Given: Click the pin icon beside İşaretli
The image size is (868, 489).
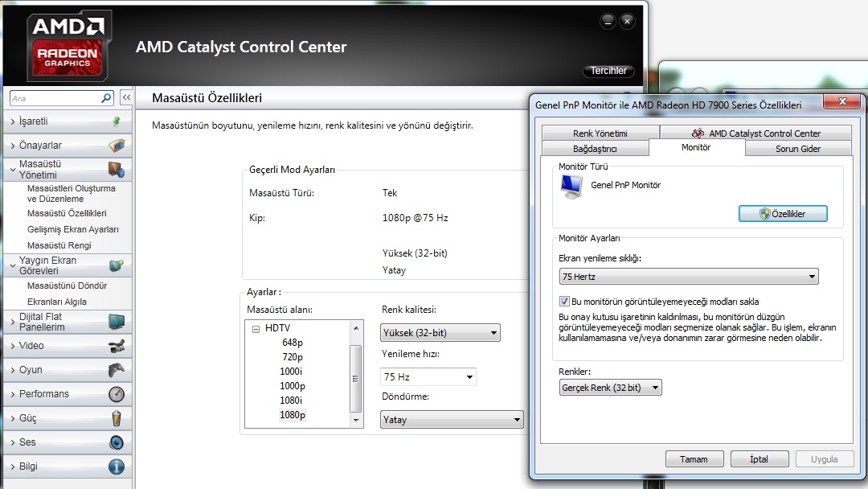Looking at the screenshot, I should (x=117, y=121).
